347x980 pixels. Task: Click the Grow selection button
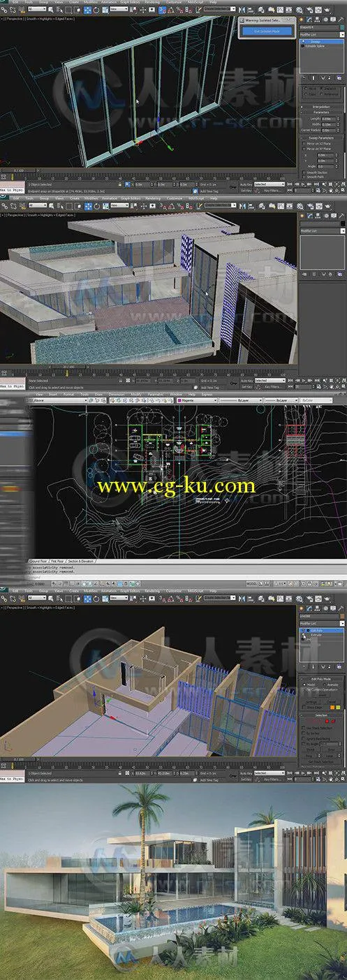click(x=331, y=749)
